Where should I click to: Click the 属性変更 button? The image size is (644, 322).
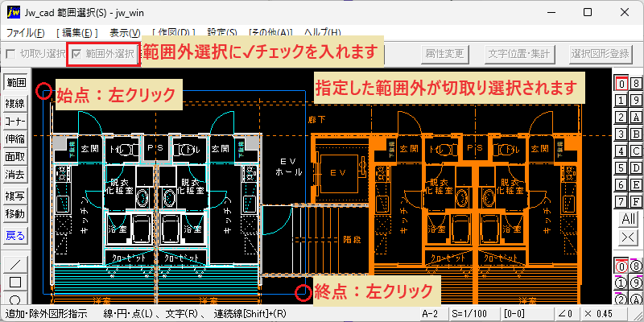pos(444,53)
